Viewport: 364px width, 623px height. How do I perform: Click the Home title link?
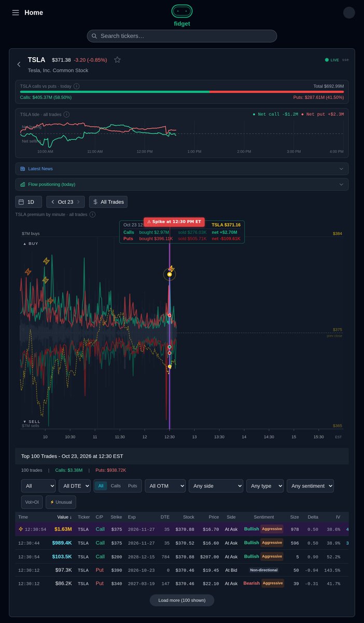pyautogui.click(x=34, y=12)
